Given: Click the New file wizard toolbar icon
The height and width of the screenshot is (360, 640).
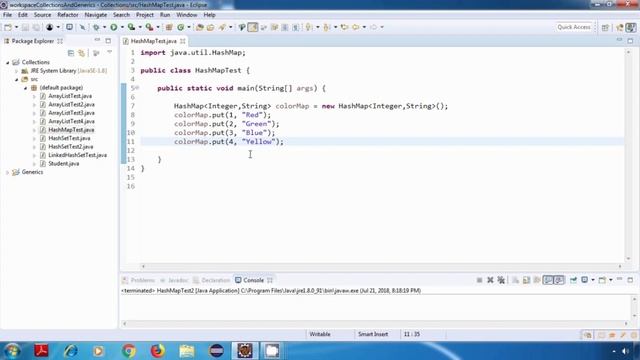Looking at the screenshot, I should click(8, 27).
